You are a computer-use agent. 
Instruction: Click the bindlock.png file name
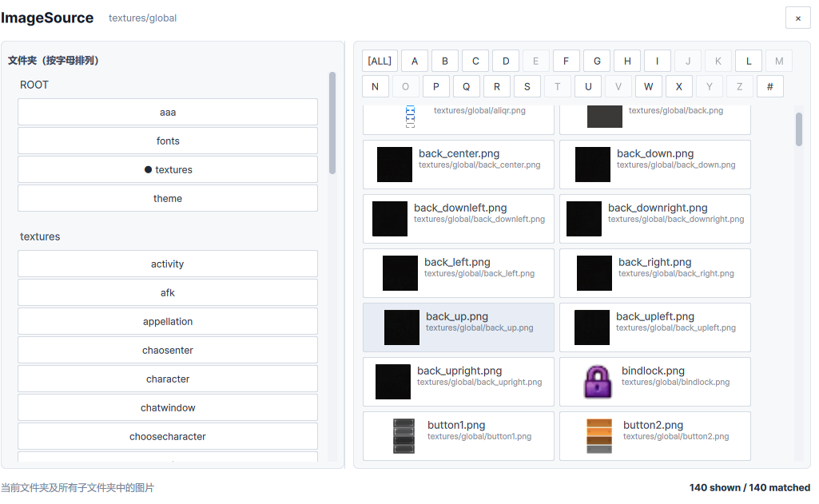click(x=653, y=371)
